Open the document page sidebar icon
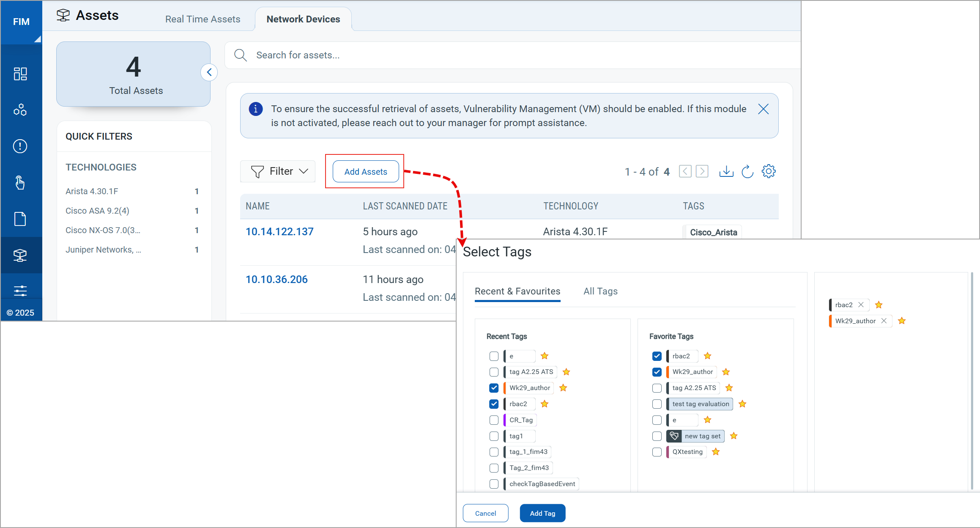This screenshot has height=528, width=980. pyautogui.click(x=20, y=219)
